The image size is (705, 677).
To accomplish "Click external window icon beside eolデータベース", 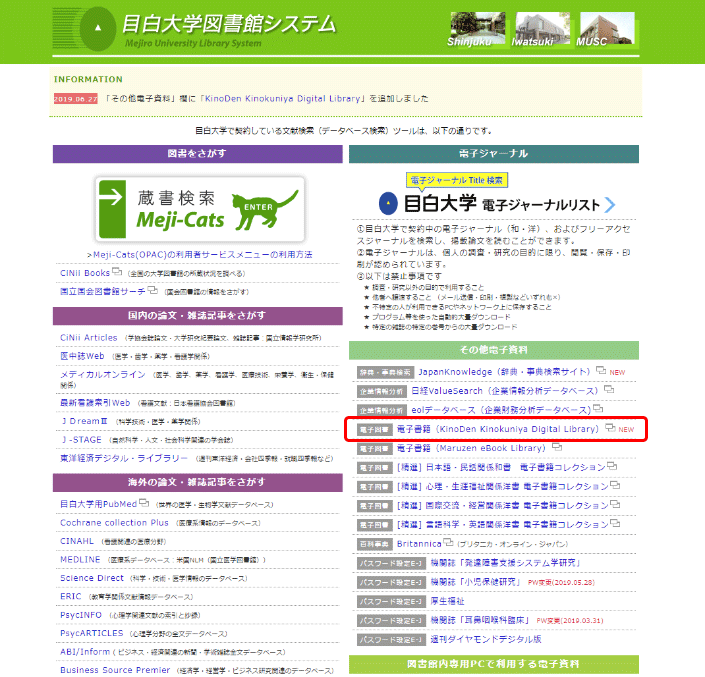I will (x=598, y=408).
